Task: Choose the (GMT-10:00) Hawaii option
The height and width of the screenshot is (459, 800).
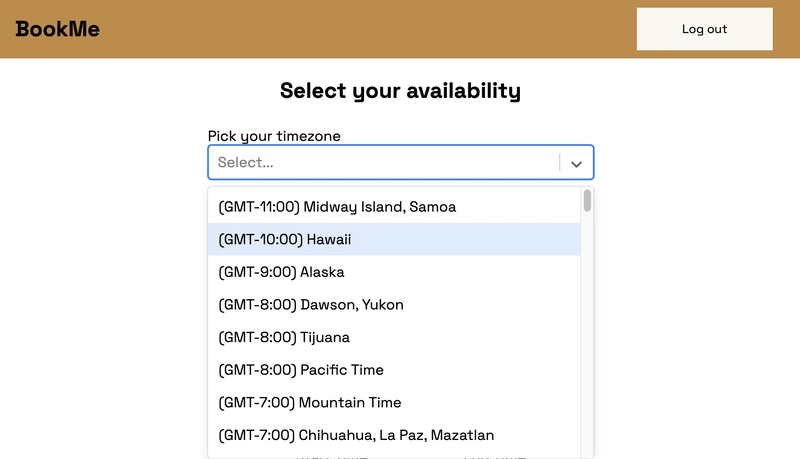Action: [x=394, y=239]
